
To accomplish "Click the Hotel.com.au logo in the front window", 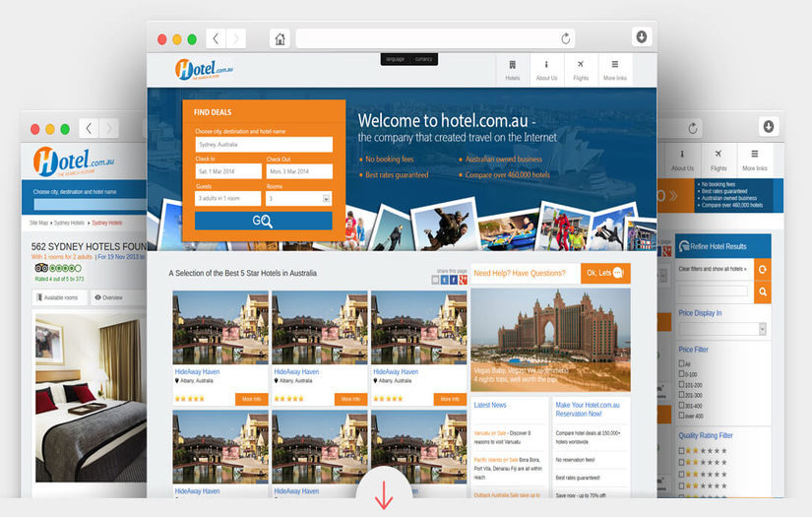I will point(204,69).
